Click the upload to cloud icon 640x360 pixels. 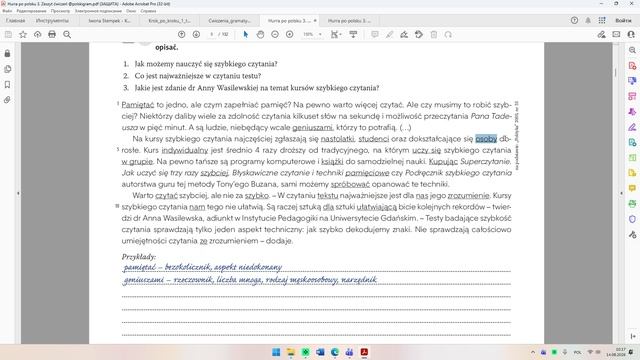point(38,35)
